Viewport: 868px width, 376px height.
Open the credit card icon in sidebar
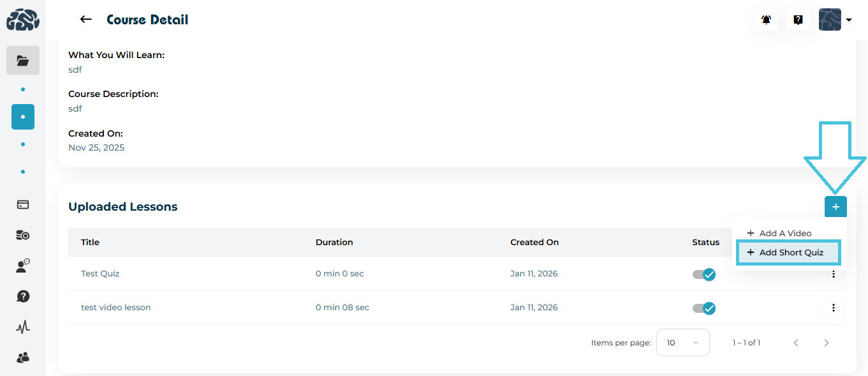[x=23, y=205]
